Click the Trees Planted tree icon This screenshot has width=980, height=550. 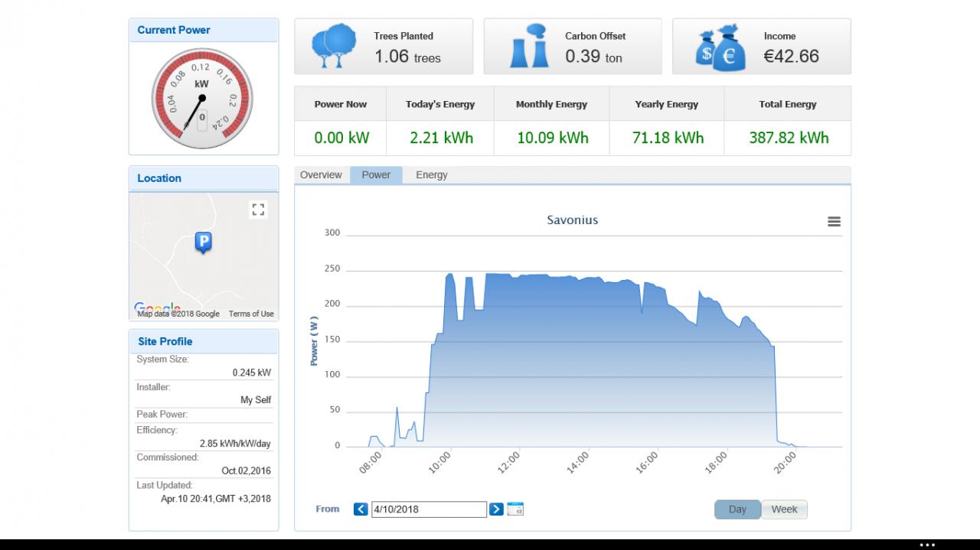[335, 46]
